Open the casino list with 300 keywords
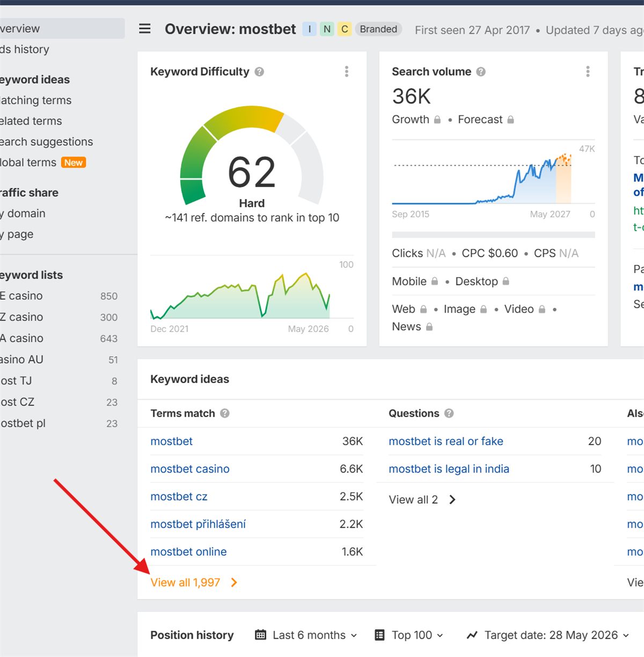This screenshot has height=657, width=644. (59, 317)
